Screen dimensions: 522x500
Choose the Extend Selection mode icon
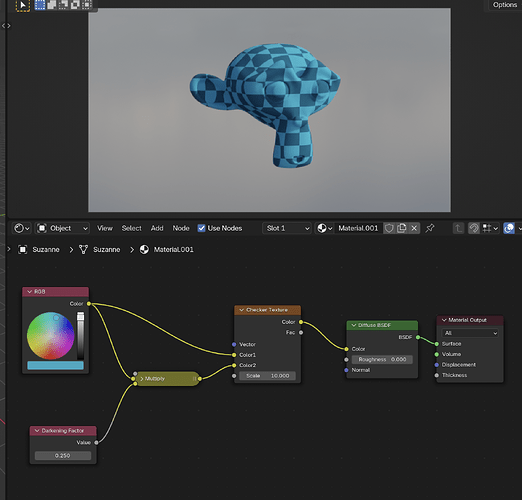coord(52,5)
